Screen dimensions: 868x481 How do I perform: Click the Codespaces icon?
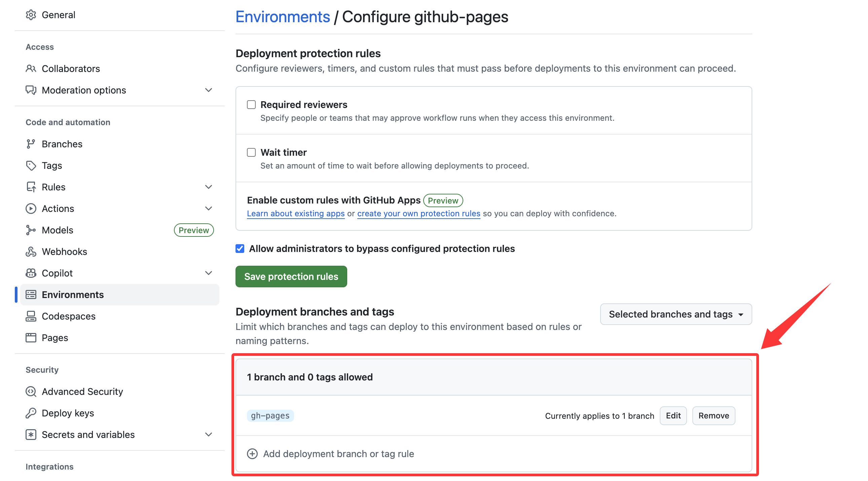tap(31, 317)
